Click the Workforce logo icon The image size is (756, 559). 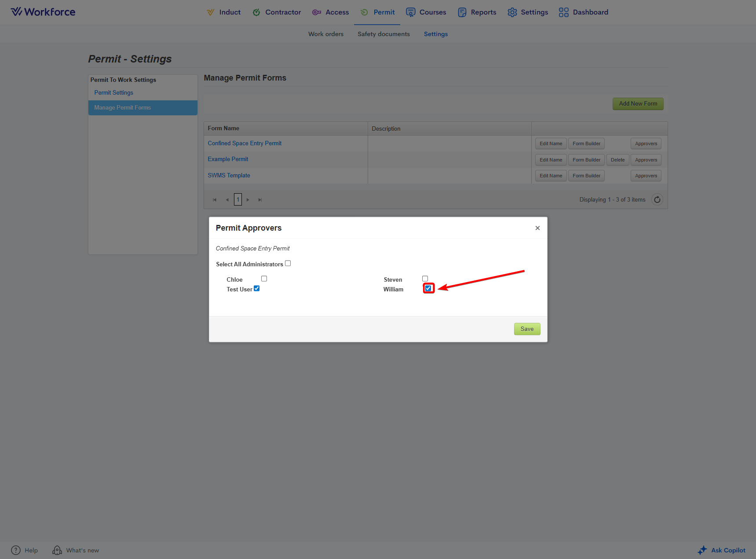pyautogui.click(x=16, y=12)
